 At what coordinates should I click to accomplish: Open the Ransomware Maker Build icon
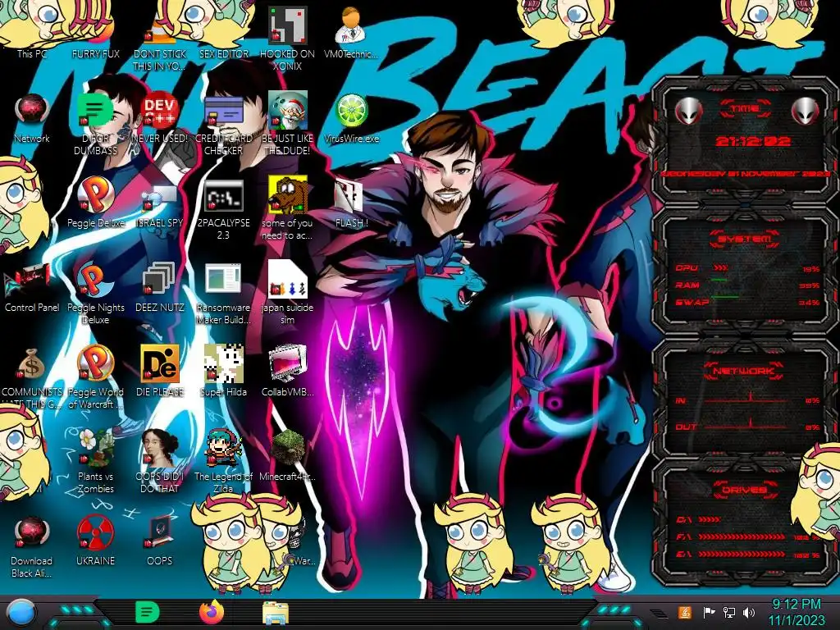(223, 294)
